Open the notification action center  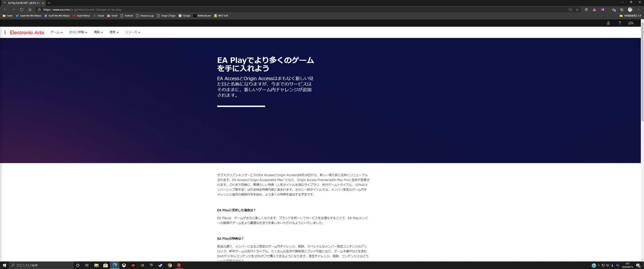tap(638, 266)
